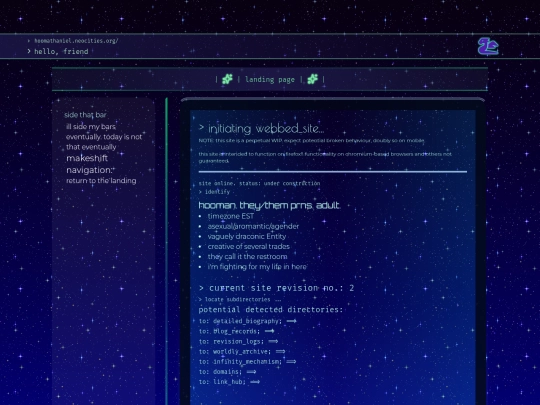Click the 'timezone EST' list item
The width and height of the screenshot is (540, 405).
pyautogui.click(x=231, y=216)
